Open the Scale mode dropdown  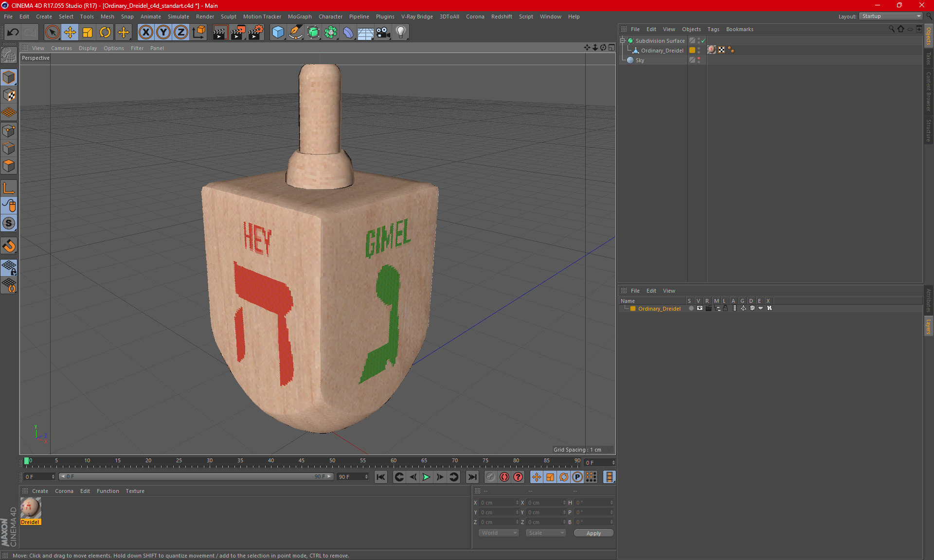coord(546,533)
